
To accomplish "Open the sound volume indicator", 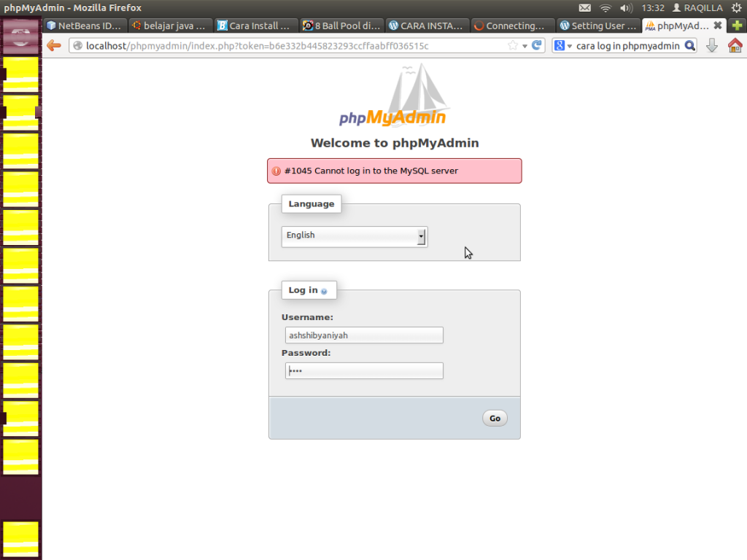I will [x=626, y=7].
